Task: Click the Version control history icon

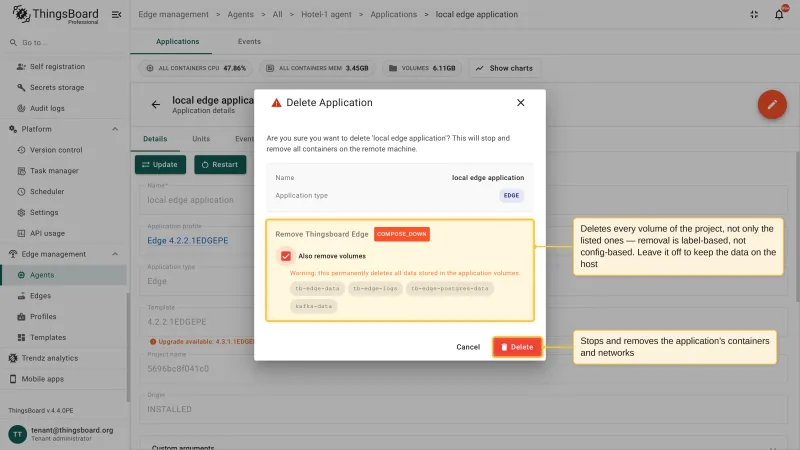Action: coord(21,150)
